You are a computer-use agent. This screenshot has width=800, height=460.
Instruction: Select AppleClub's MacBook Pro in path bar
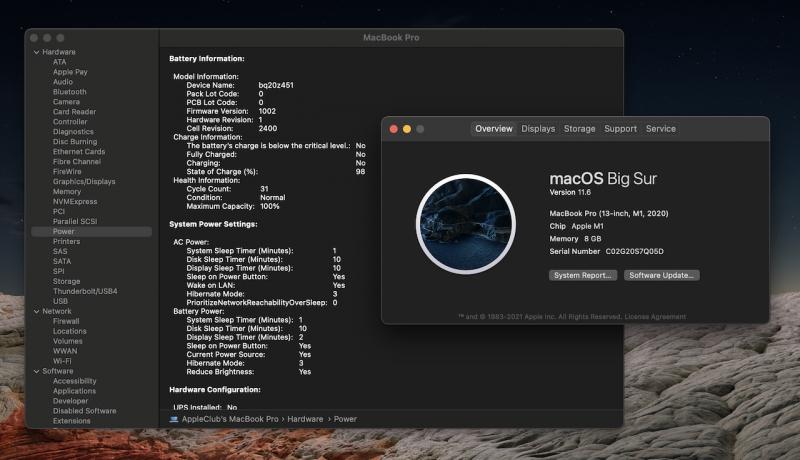(230, 419)
